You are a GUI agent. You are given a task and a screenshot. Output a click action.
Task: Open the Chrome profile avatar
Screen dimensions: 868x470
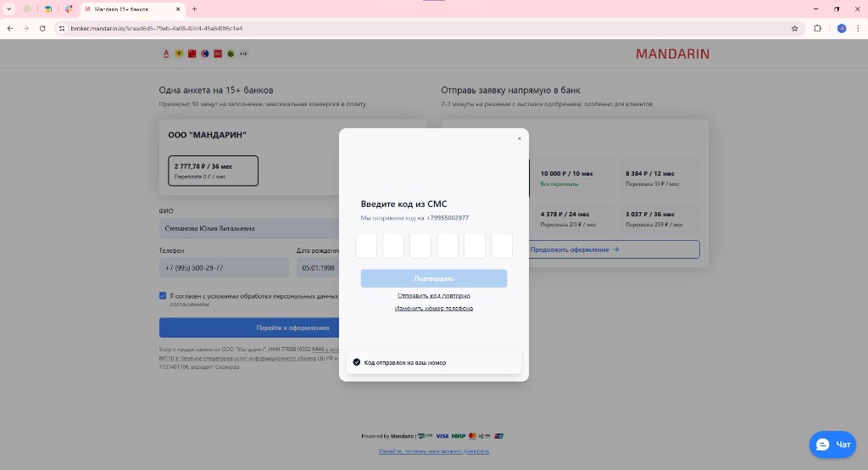[842, 28]
